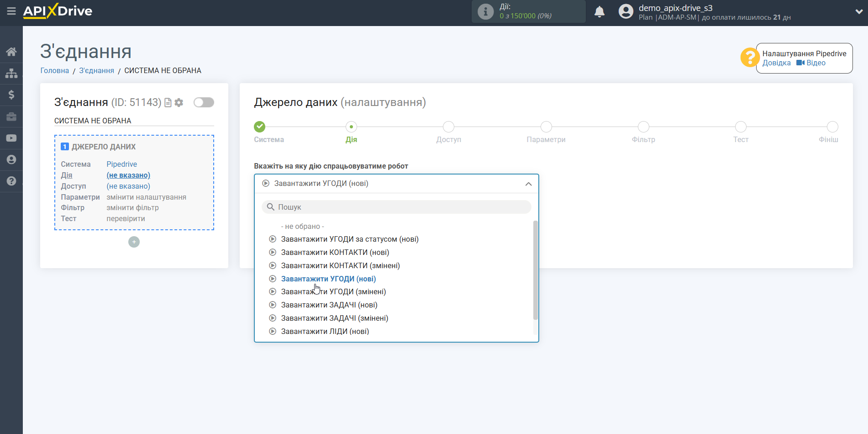Click Доступ (не вказано) link
Image resolution: width=868 pixels, height=434 pixels.
coord(128,186)
